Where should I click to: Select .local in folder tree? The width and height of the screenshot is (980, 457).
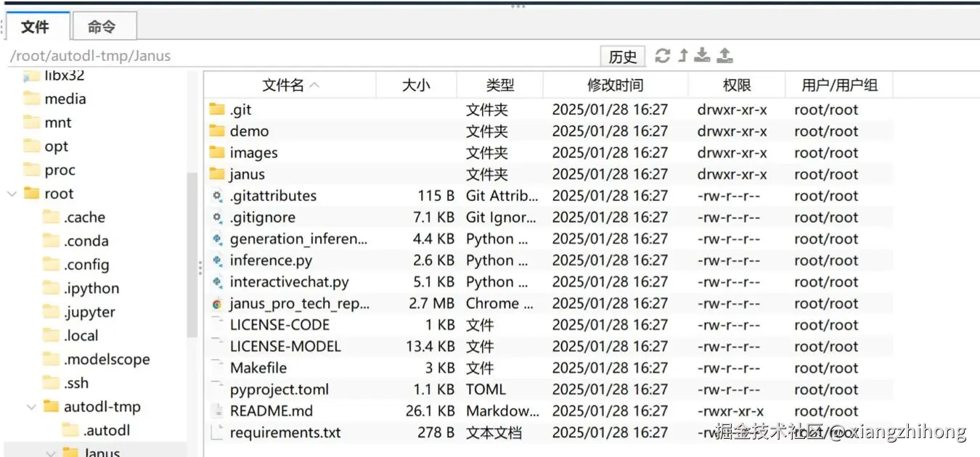(x=81, y=336)
